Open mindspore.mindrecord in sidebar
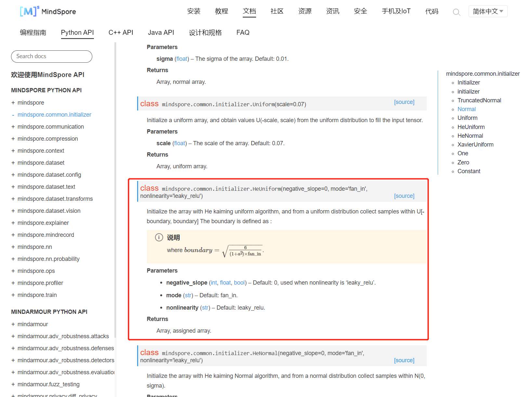 [46, 235]
